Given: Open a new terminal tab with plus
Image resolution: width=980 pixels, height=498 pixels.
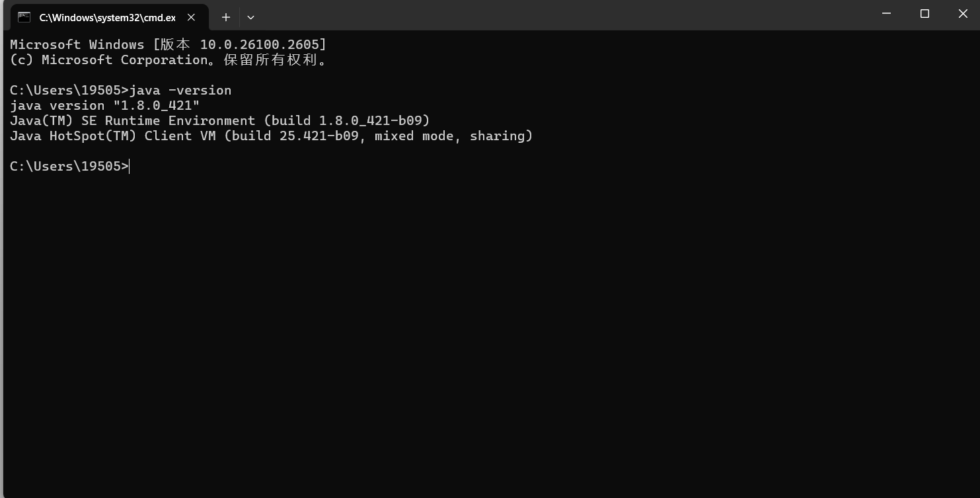Looking at the screenshot, I should pos(225,17).
